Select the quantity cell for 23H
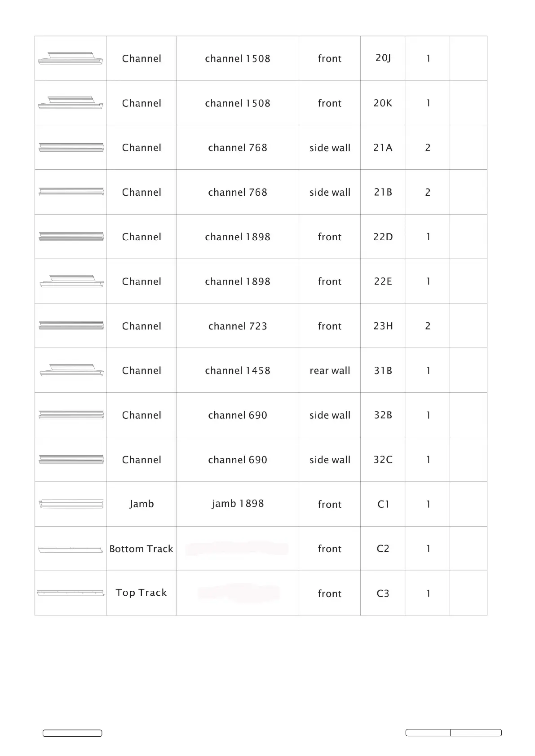Viewport: 535px width, 756px height. 428,326
